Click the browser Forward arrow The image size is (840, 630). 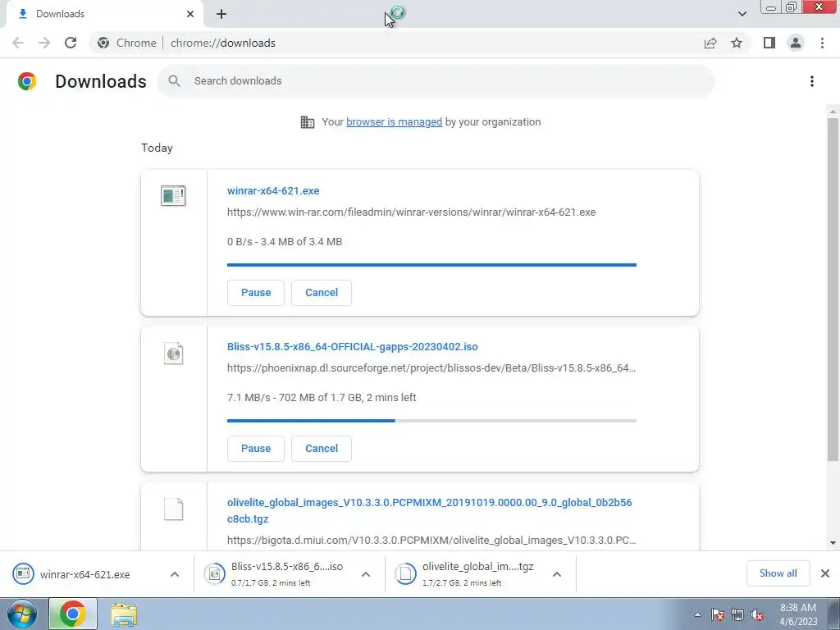[44, 43]
